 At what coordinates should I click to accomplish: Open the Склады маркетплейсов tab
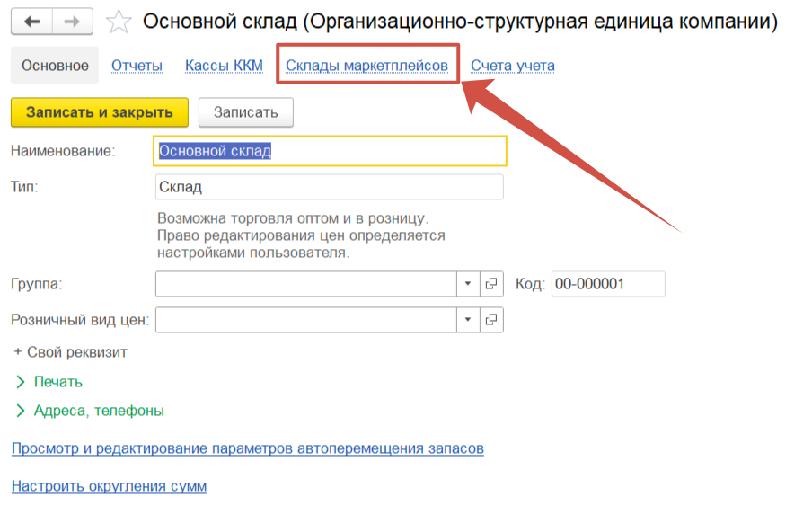(366, 66)
